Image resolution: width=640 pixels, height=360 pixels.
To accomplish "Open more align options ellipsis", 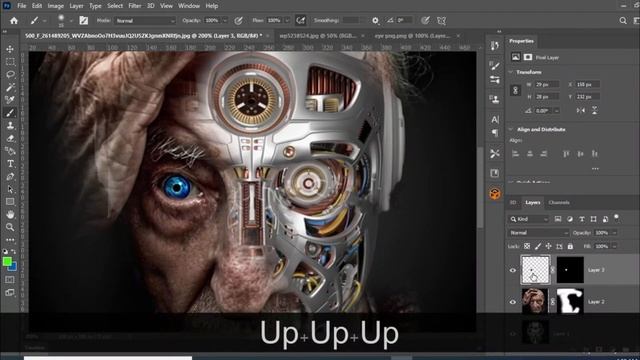I will pos(595,169).
